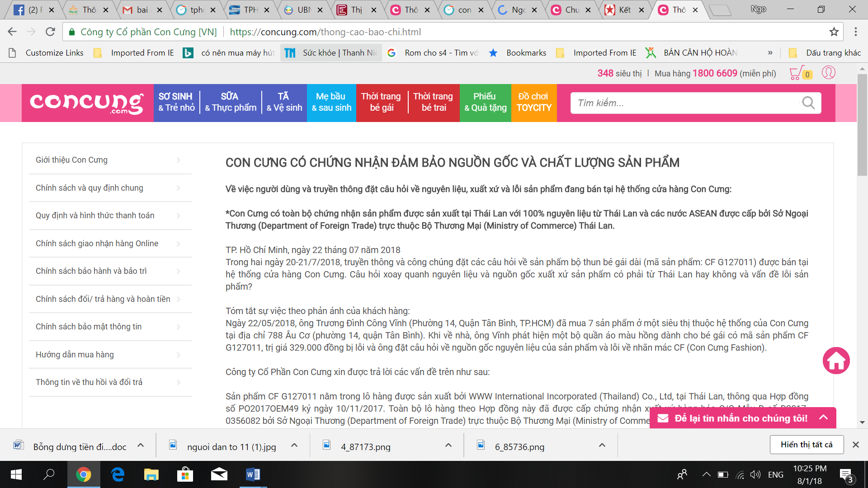Select Phiếu & Quà tặng menu

485,102
